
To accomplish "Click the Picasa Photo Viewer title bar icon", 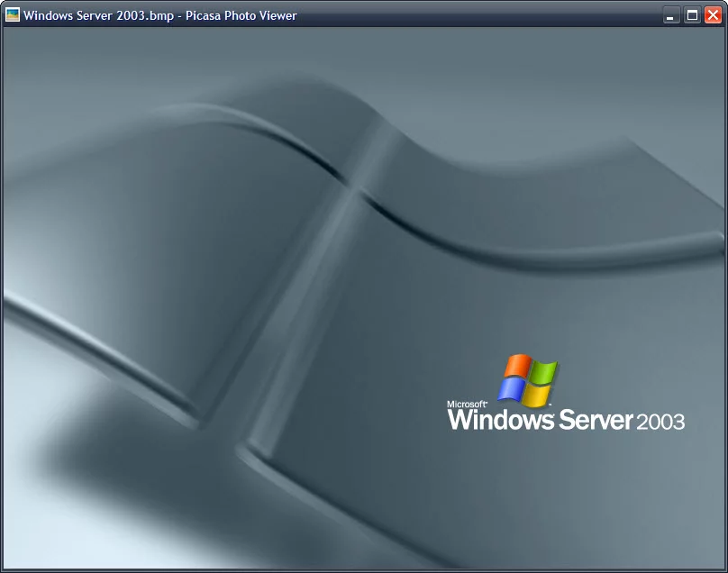I will 13,14.
